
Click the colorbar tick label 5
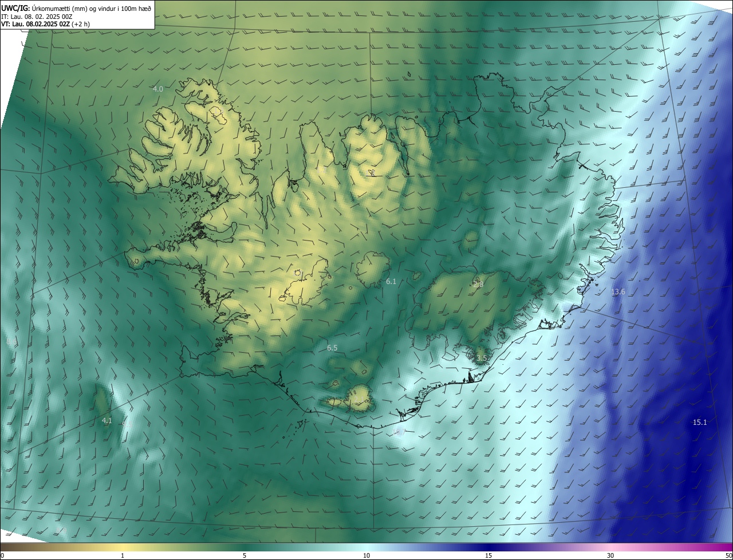(245, 555)
